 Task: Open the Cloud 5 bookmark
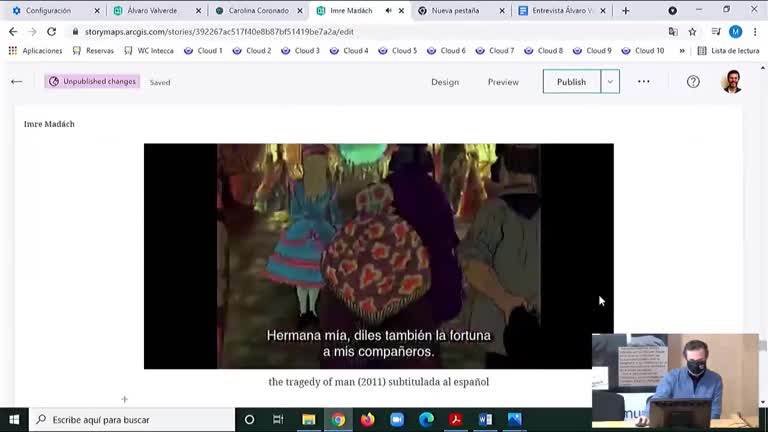(398, 50)
